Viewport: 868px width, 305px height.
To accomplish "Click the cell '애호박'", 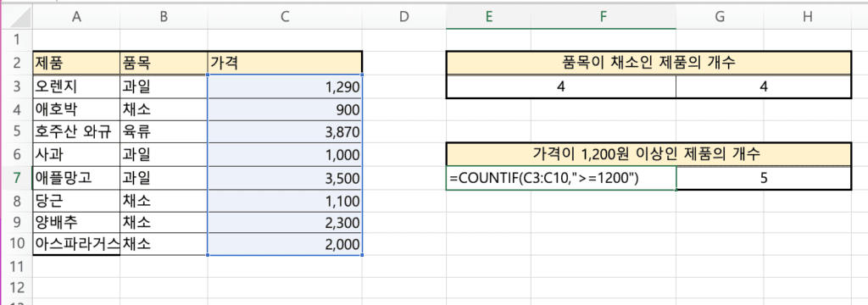I will click(76, 109).
